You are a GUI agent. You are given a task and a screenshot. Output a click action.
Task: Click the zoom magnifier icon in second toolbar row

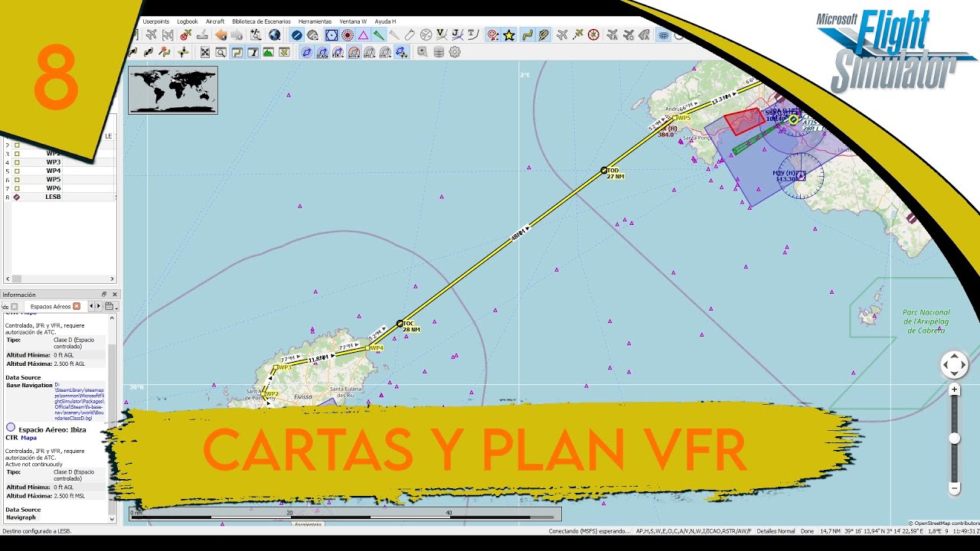220,52
